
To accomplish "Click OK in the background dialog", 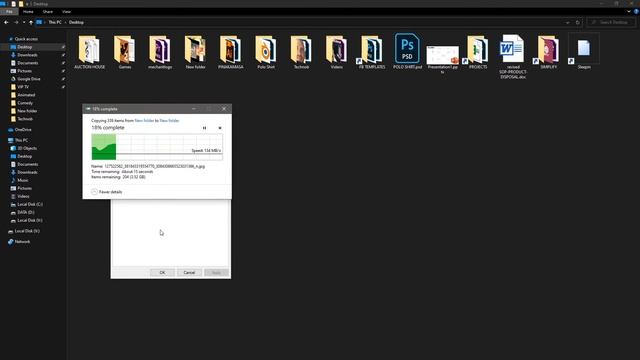I will (x=162, y=272).
